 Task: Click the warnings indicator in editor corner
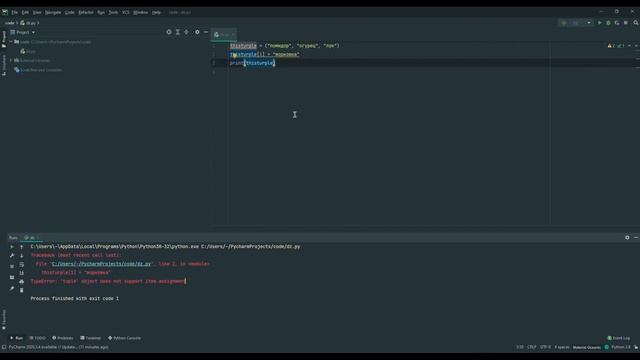(x=616, y=46)
